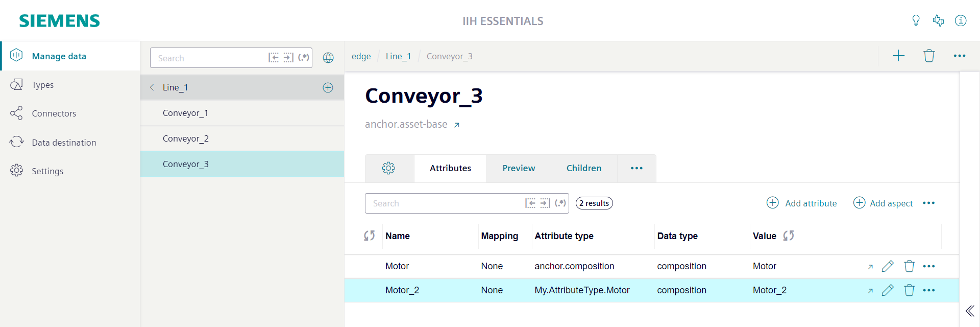Open Data destination in sidebar
The image size is (980, 327).
(70, 143)
